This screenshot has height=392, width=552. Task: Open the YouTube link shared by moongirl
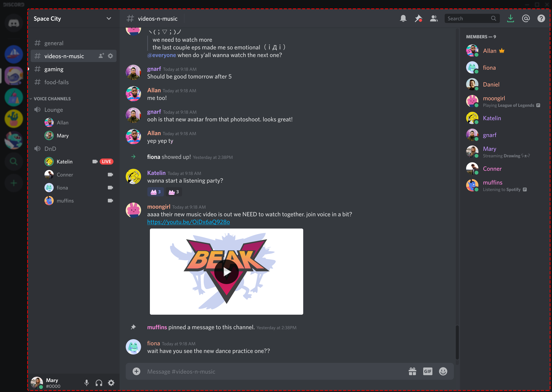(x=189, y=222)
